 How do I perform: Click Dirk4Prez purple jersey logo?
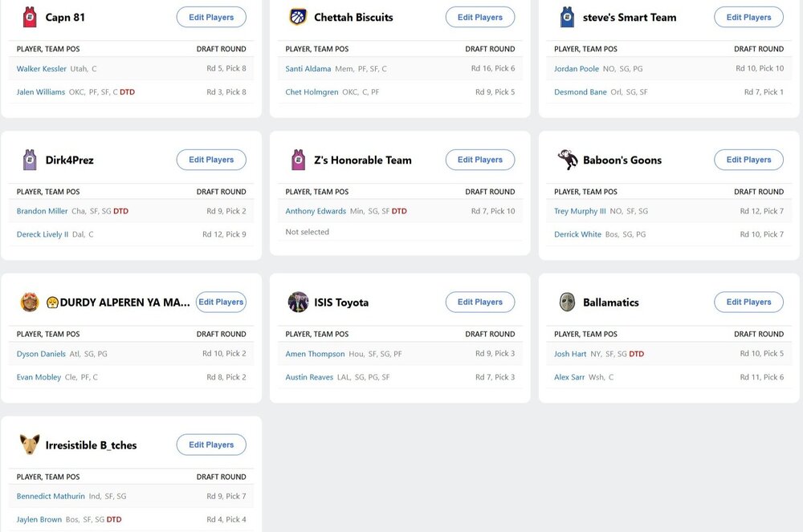[x=30, y=160]
